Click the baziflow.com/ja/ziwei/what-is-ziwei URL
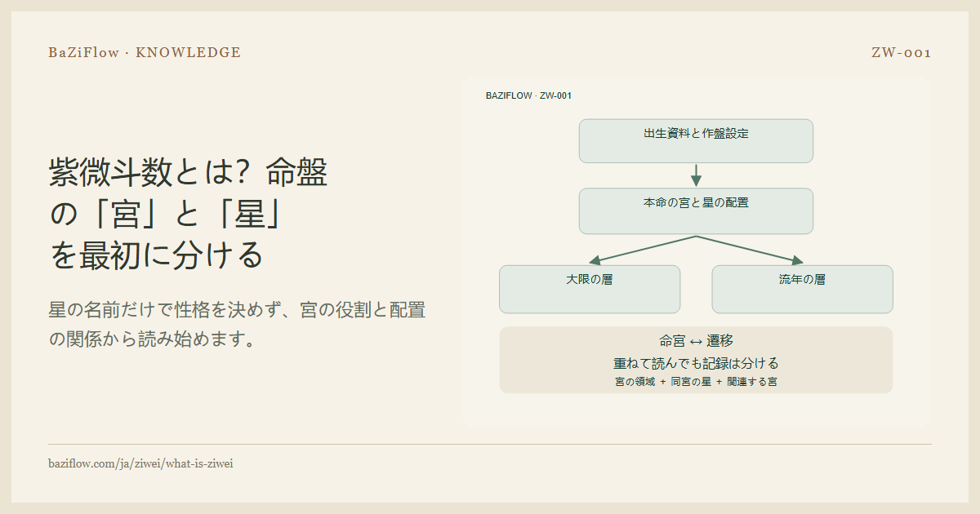The image size is (980, 514). coord(141,463)
